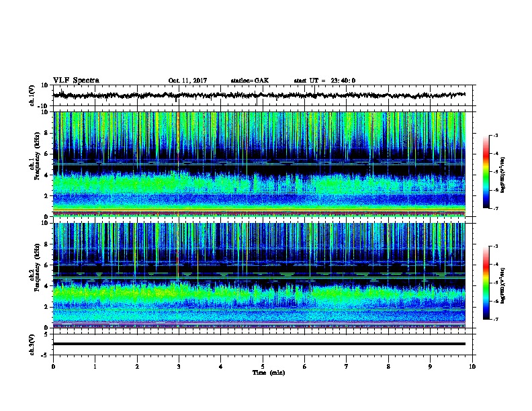The height and width of the screenshot is (411, 532).
Task: Click the time axis tick label "3"
Action: tap(179, 367)
